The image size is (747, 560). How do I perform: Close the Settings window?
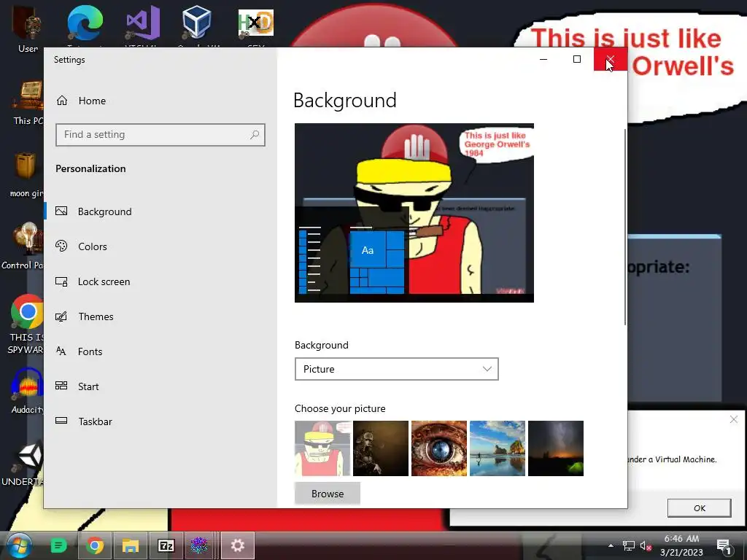611,59
